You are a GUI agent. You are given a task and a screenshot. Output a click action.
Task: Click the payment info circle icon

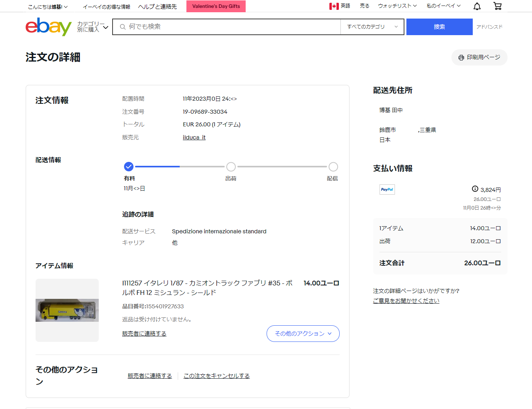click(x=475, y=189)
